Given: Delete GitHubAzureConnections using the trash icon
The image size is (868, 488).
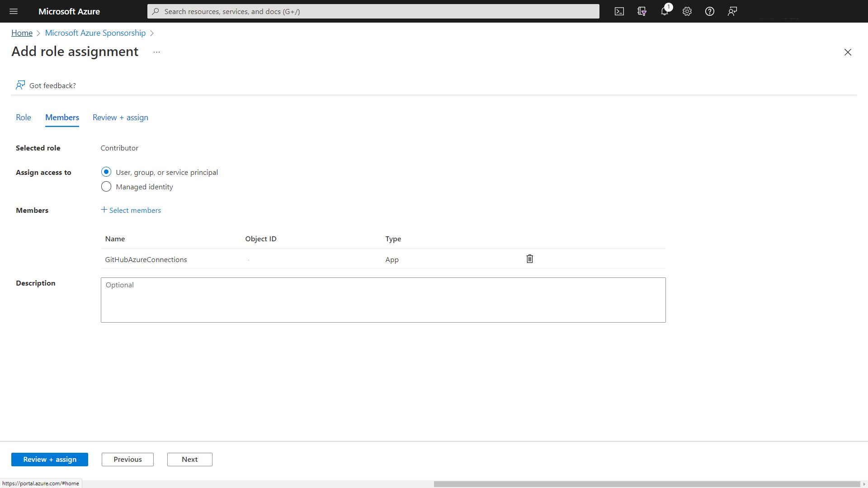Looking at the screenshot, I should 529,258.
